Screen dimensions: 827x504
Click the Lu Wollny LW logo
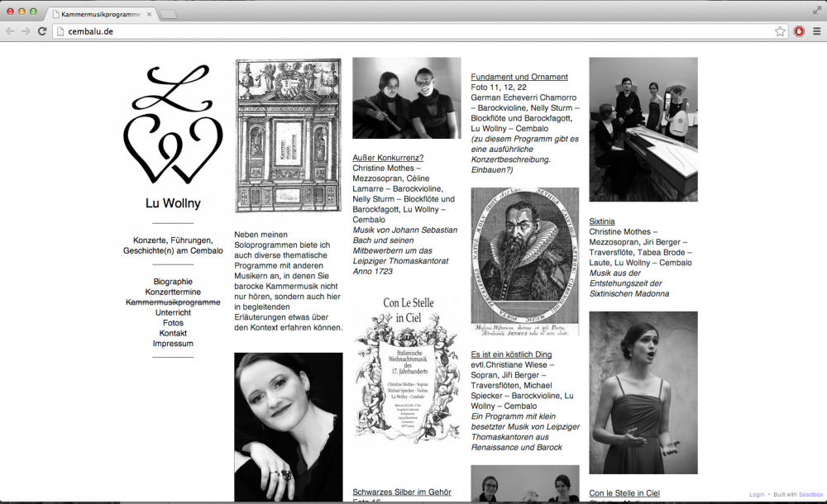click(173, 125)
